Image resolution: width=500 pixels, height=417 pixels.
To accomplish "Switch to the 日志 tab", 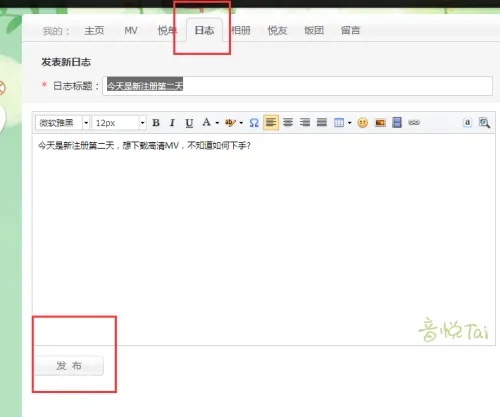I will click(204, 30).
